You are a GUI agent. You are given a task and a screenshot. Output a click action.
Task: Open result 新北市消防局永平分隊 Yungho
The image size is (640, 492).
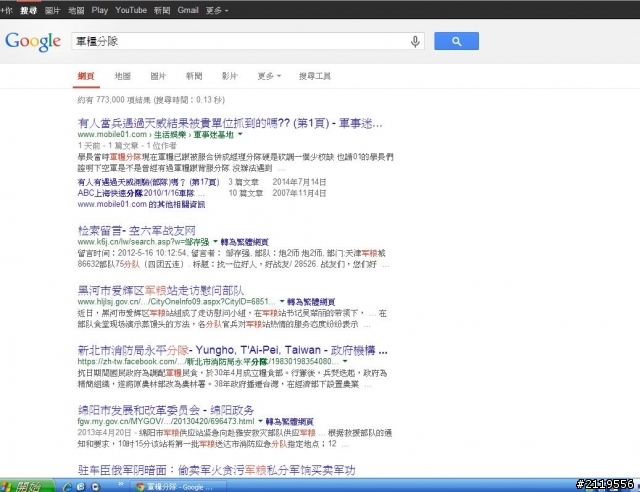pos(232,350)
